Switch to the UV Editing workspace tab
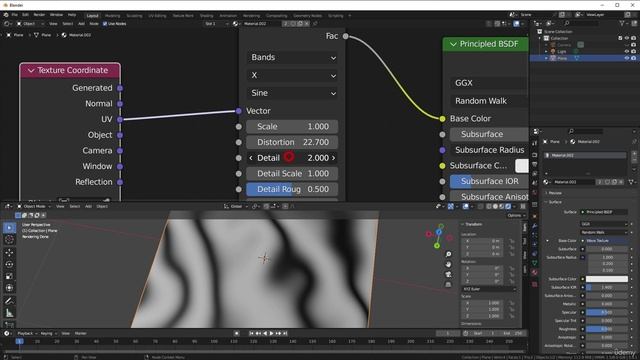The width and height of the screenshot is (640, 360). 157,16
